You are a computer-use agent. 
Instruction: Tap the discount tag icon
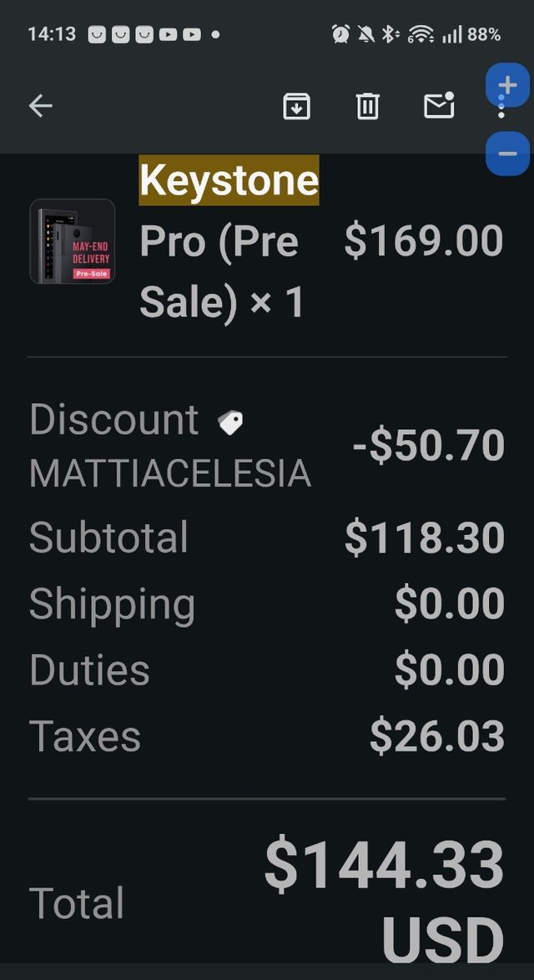231,422
